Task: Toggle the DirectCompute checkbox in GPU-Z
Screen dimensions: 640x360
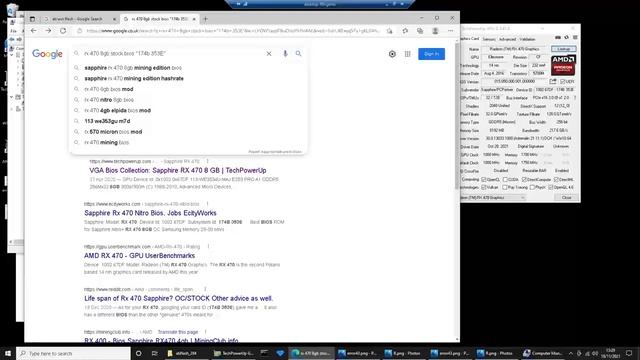Action: pyautogui.click(x=524, y=179)
